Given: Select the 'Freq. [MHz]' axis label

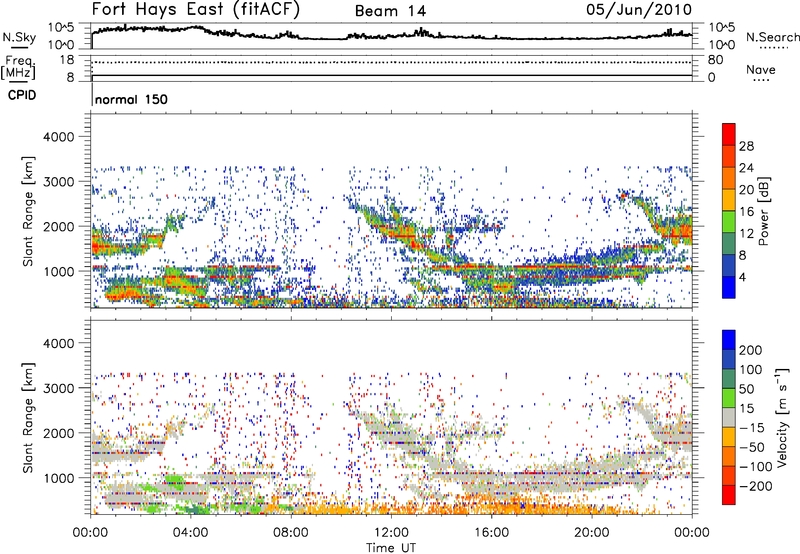Looking at the screenshot, I should [18, 67].
